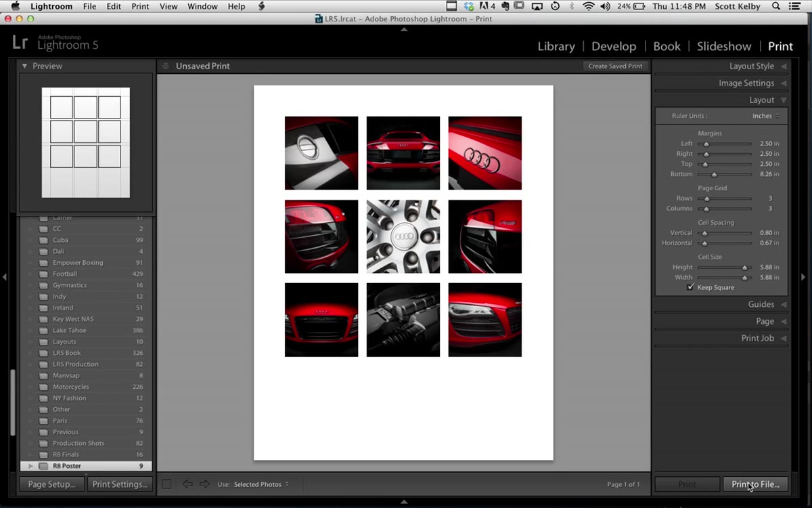Click the Horizontal spacing value 0.67 in

tap(769, 243)
